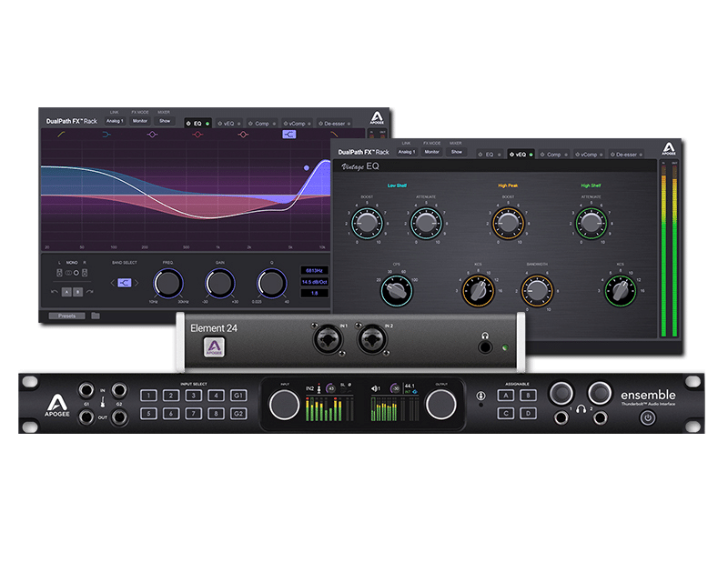Click the Q knob in the parametric EQ
This screenshot has height=562, width=728.
click(x=271, y=283)
